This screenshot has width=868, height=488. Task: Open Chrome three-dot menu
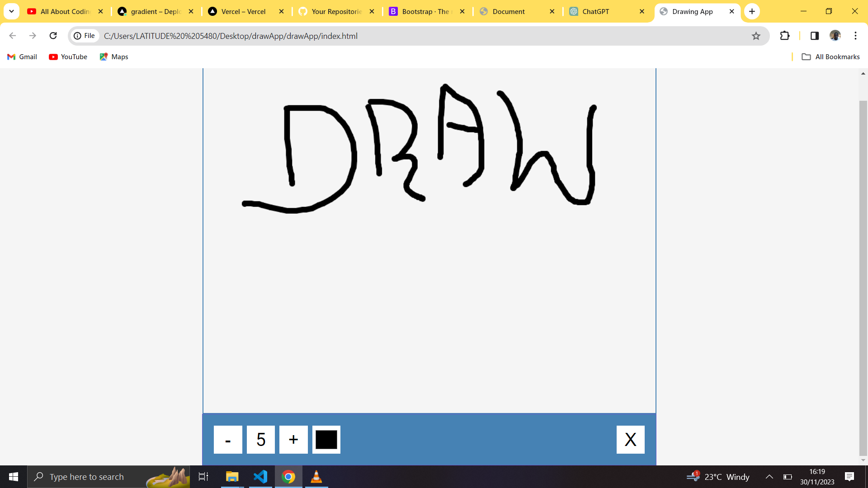855,36
